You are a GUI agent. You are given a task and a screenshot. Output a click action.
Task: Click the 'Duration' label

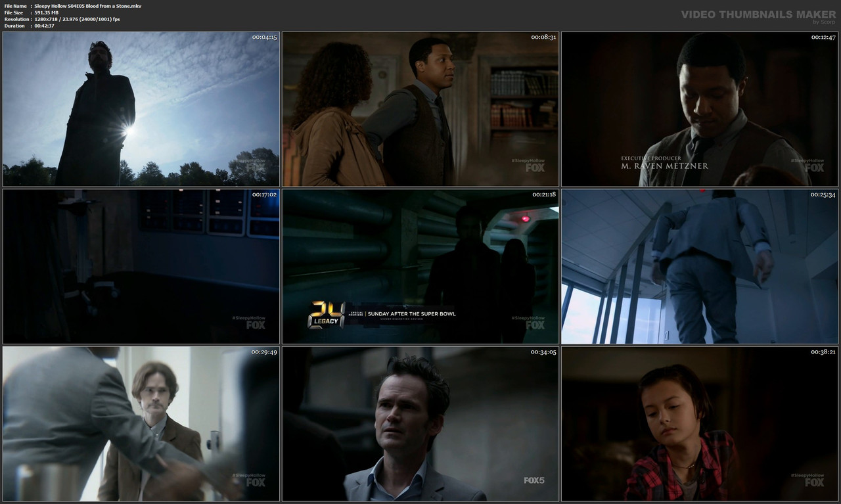14,26
